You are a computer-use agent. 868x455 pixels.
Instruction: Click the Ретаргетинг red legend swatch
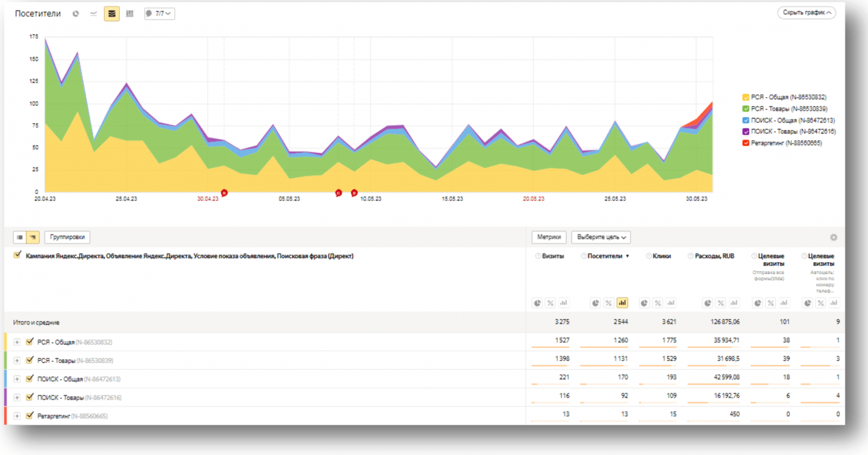[x=746, y=143]
